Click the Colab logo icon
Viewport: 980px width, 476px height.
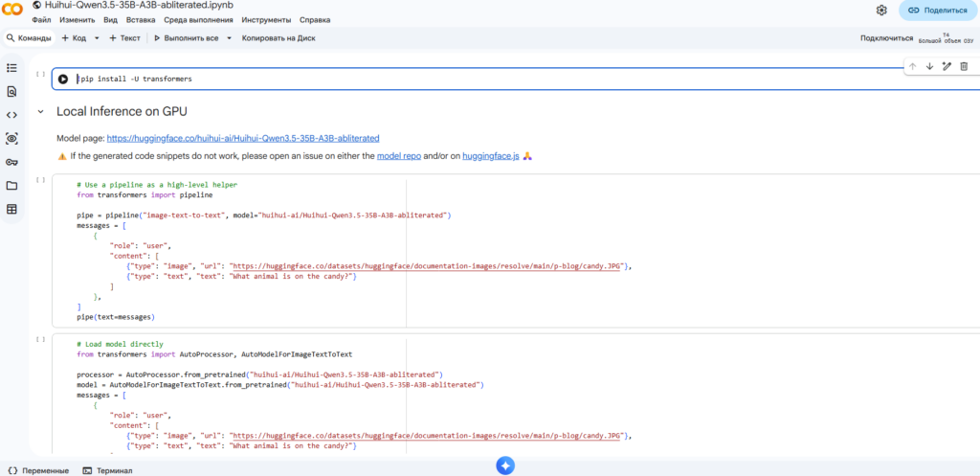click(x=12, y=11)
